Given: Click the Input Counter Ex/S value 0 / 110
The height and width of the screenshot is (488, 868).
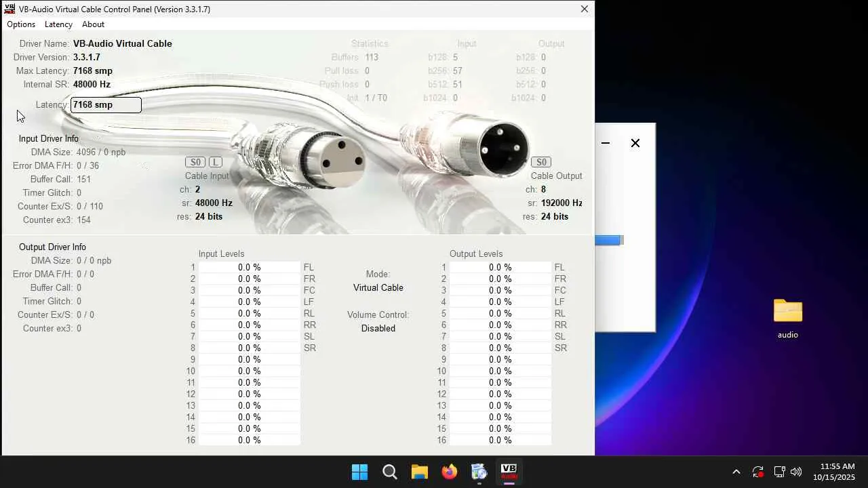Looking at the screenshot, I should coord(90,206).
